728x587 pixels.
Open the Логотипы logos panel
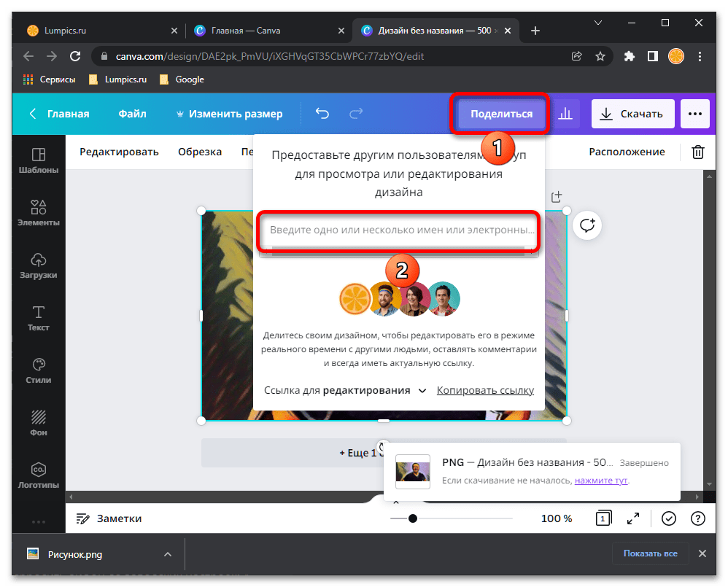(39, 475)
